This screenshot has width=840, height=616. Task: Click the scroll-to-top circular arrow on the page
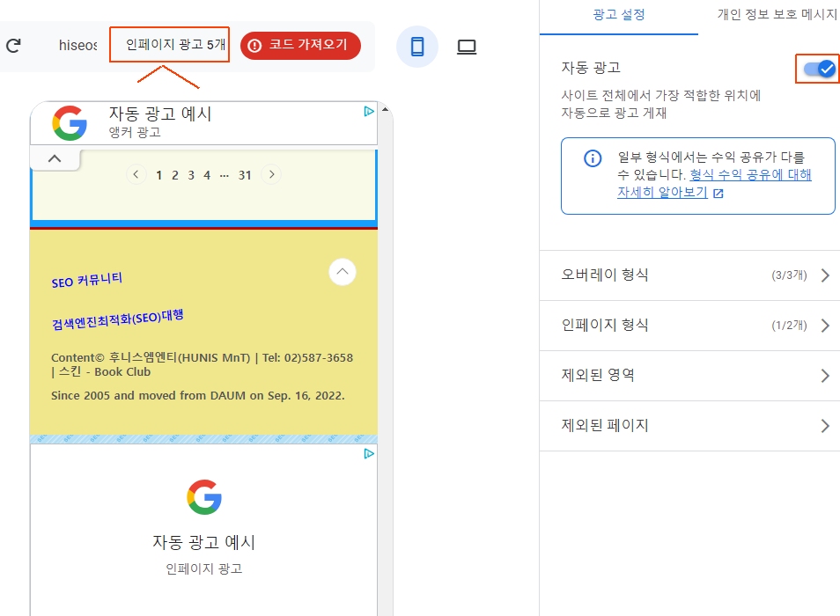343,272
